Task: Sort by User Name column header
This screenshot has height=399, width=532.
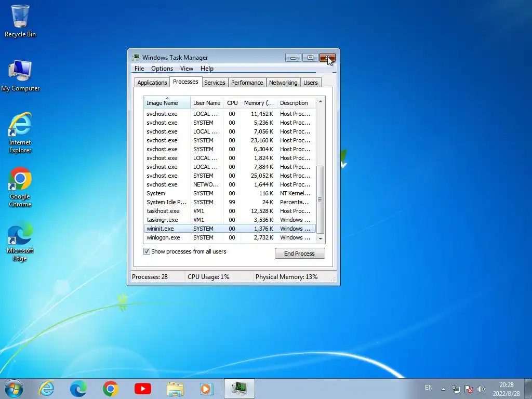Action: tap(207, 103)
